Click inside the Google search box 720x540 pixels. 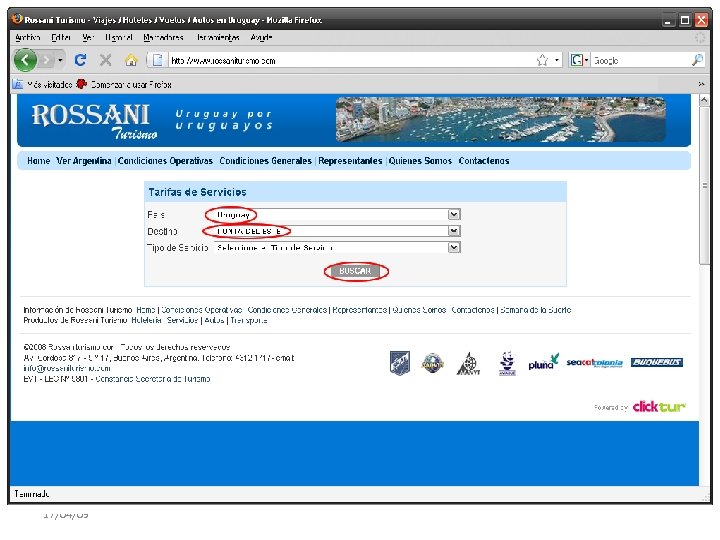point(641,61)
